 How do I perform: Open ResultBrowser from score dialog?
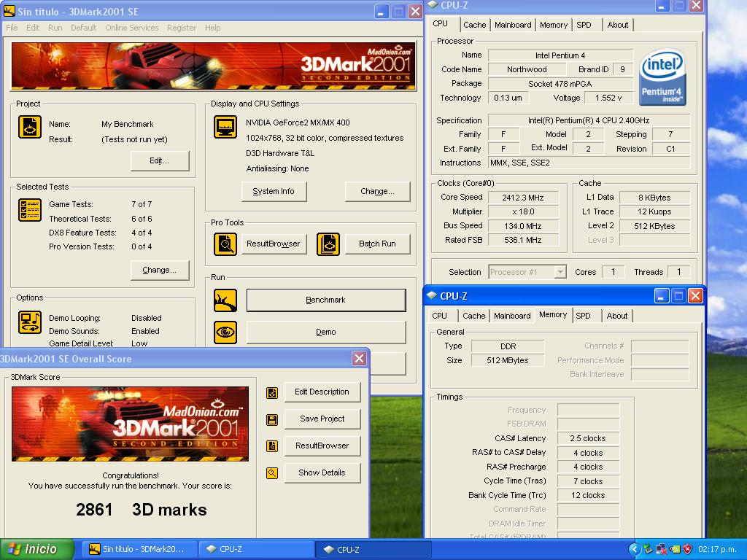click(322, 446)
